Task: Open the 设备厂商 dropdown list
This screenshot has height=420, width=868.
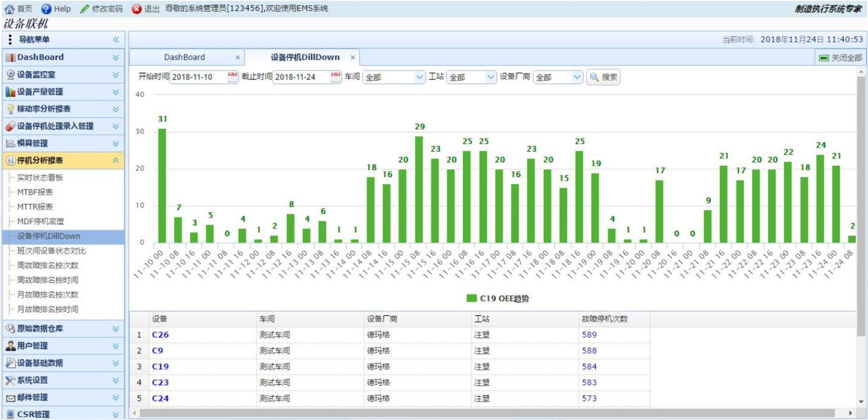Action: [577, 77]
